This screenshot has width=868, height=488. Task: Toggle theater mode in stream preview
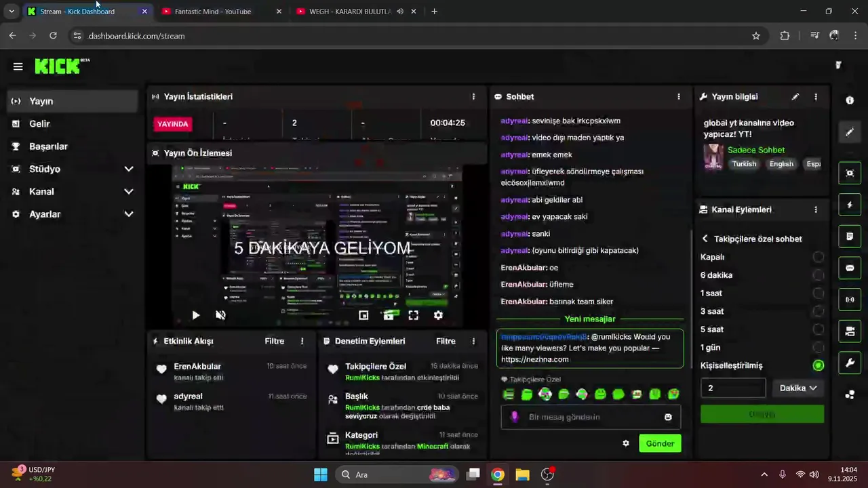click(389, 315)
